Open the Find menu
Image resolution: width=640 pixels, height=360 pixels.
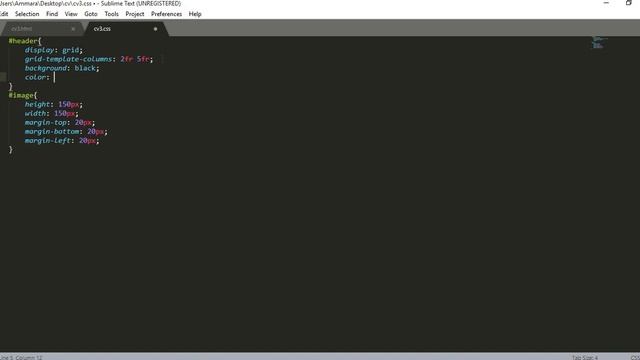(52, 14)
